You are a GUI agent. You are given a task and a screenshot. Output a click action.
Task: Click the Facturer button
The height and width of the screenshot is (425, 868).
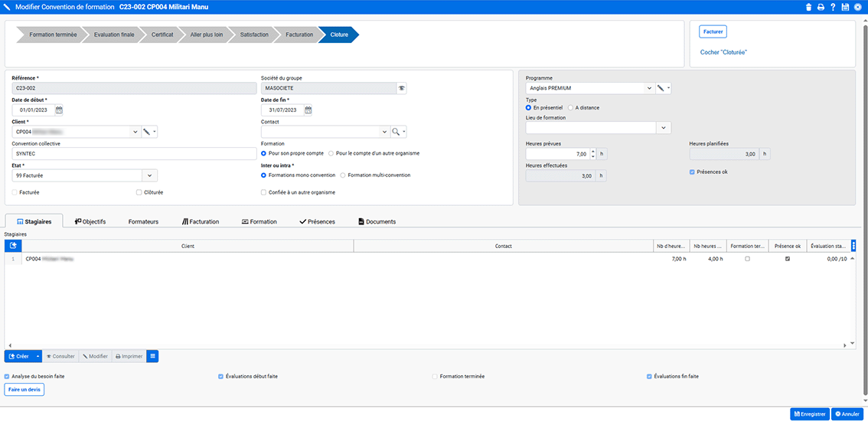[713, 32]
